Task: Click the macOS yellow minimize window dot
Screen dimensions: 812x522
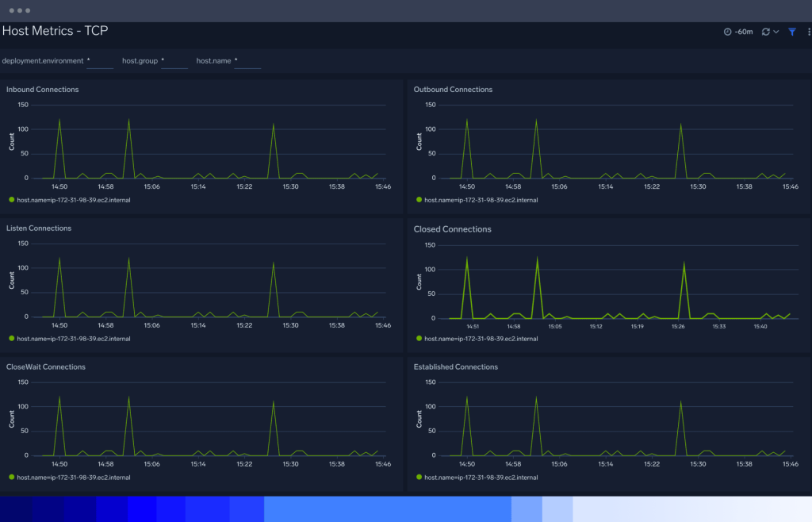Action: pos(21,11)
